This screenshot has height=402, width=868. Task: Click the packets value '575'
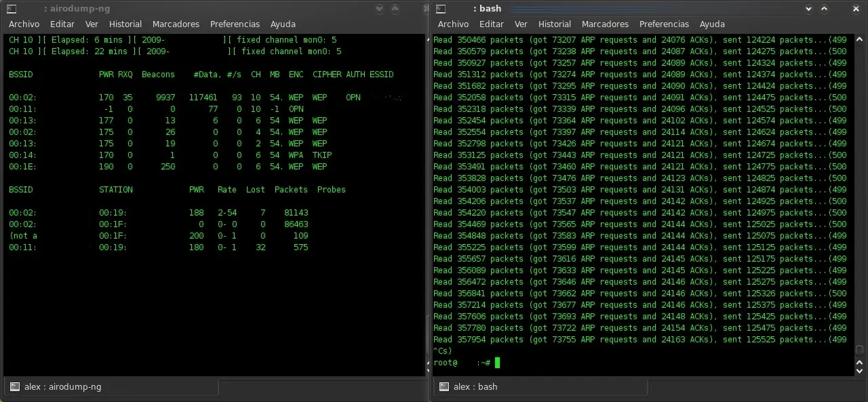point(301,247)
